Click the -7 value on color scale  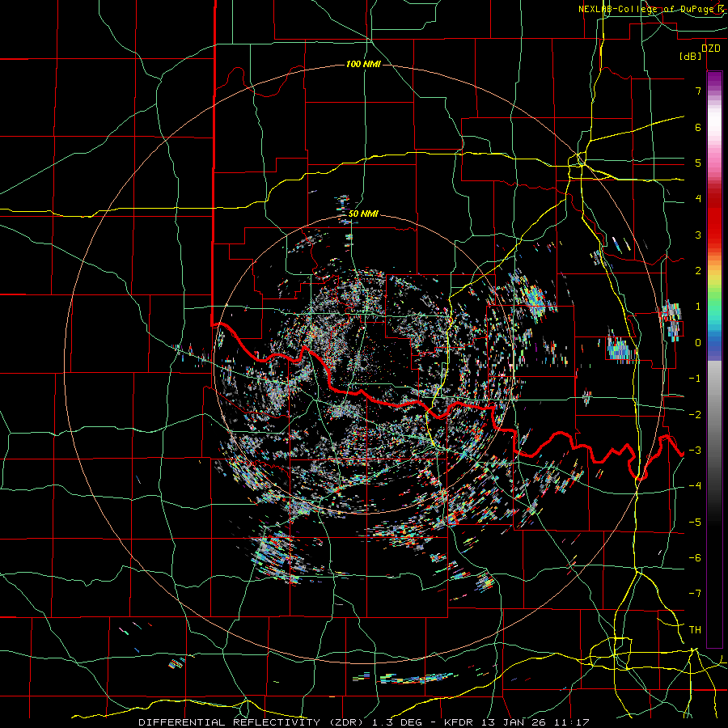tap(695, 594)
